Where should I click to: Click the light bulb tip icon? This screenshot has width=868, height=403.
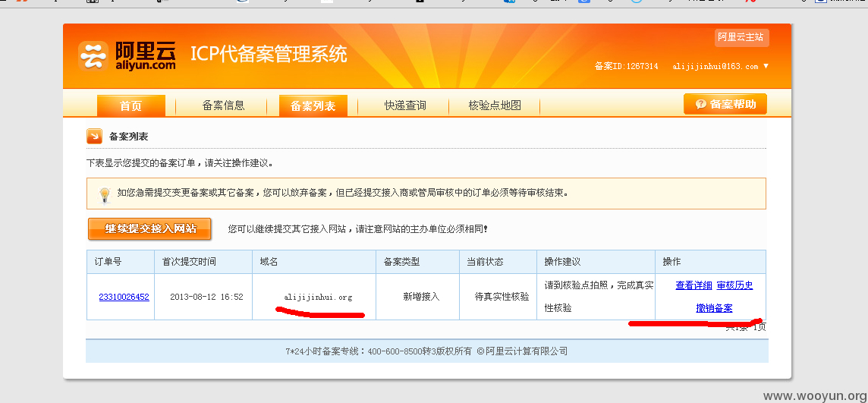(104, 194)
